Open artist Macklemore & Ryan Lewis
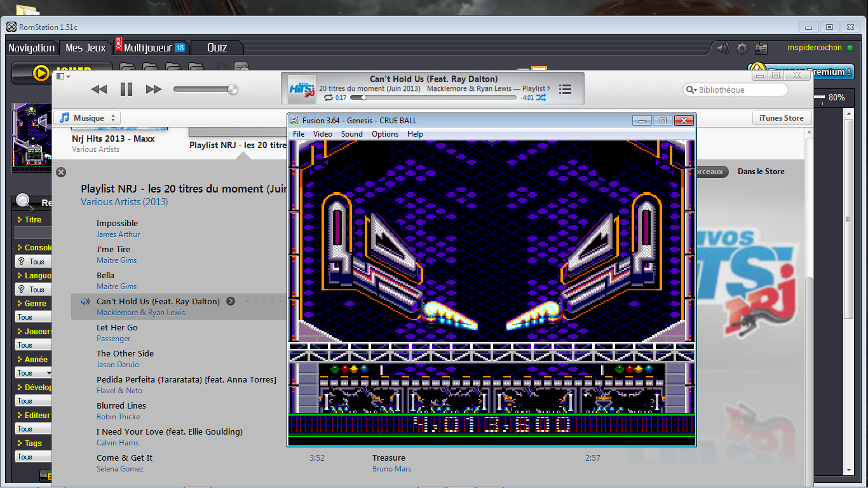 click(x=141, y=313)
